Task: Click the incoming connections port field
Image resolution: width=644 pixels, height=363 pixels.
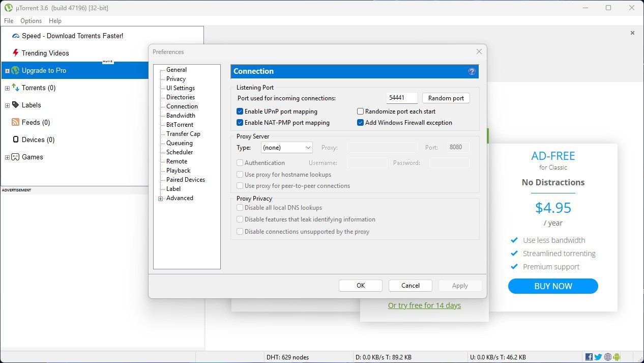Action: click(402, 98)
